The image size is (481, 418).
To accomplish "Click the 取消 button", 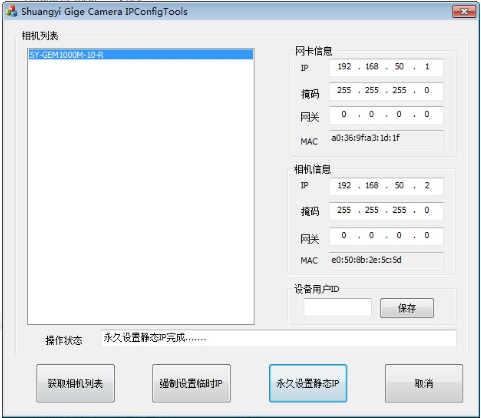I will (x=424, y=383).
